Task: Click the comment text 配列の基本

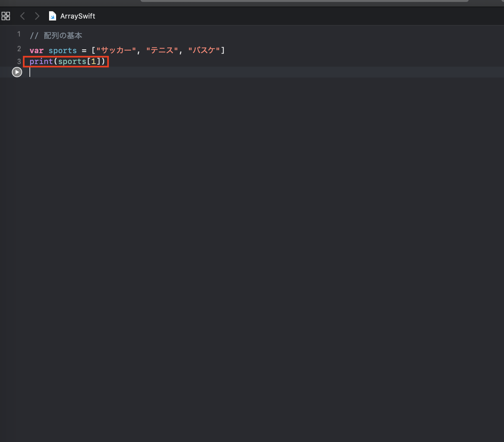Action: pyautogui.click(x=63, y=36)
